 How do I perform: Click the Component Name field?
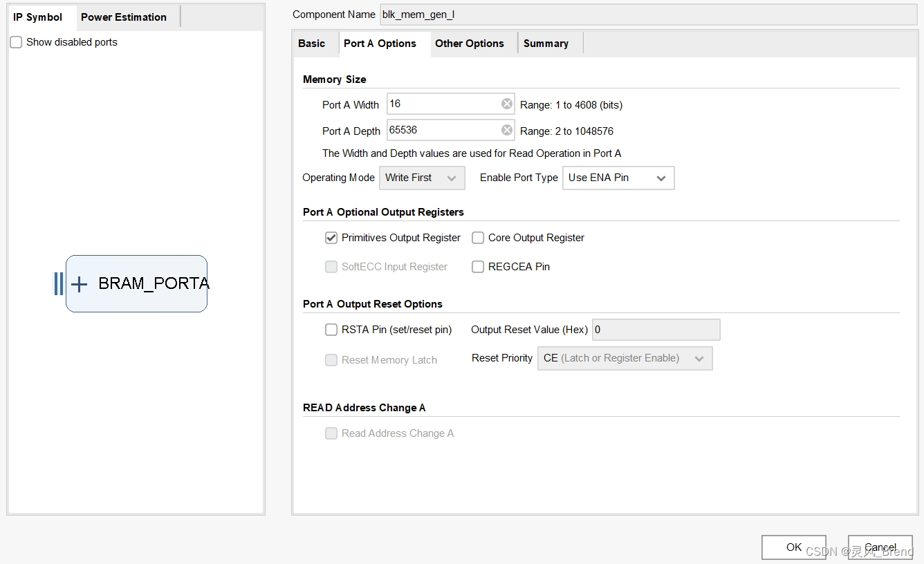[648, 15]
